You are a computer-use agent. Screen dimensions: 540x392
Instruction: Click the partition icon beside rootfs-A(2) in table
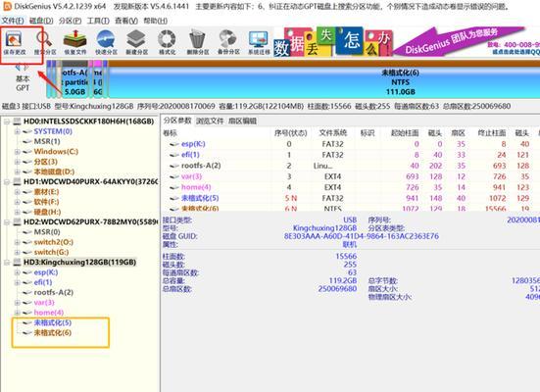173,166
